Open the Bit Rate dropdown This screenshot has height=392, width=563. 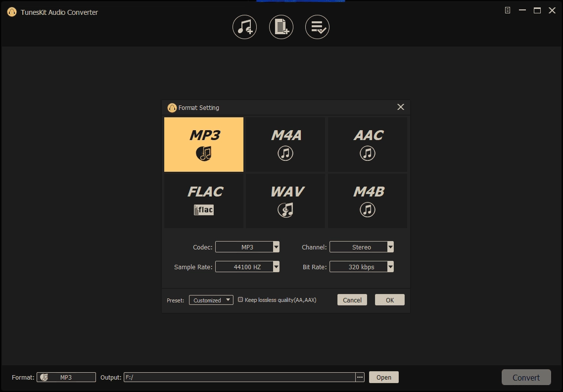click(362, 267)
